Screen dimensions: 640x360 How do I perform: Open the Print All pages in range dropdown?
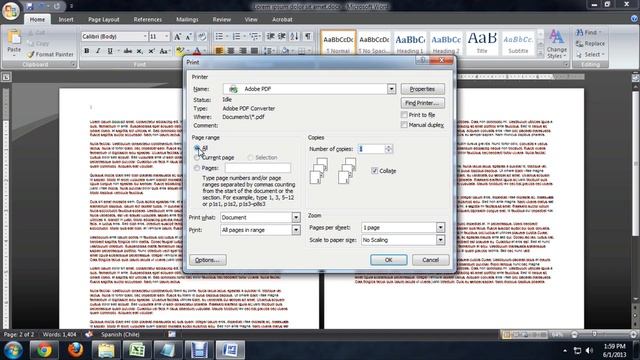tap(296, 230)
